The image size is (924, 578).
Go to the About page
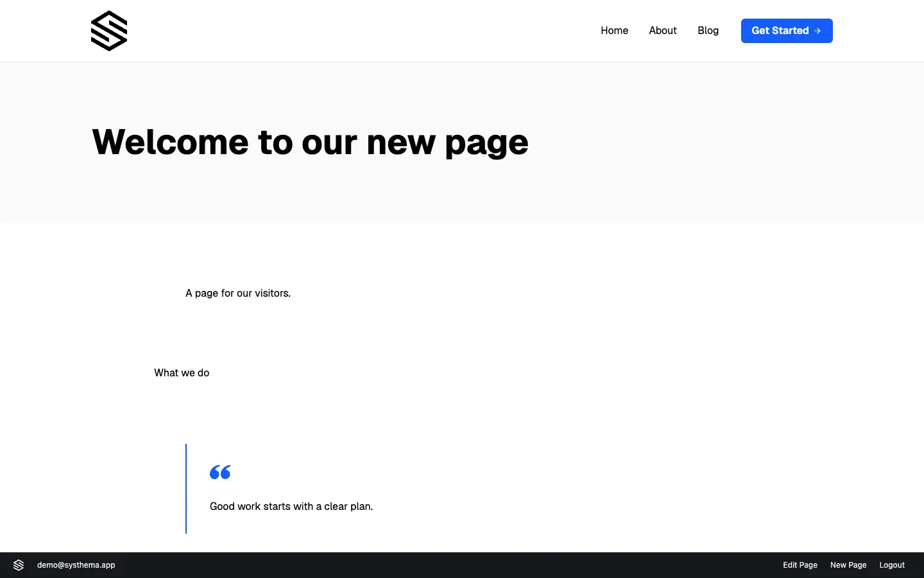[x=662, y=31]
